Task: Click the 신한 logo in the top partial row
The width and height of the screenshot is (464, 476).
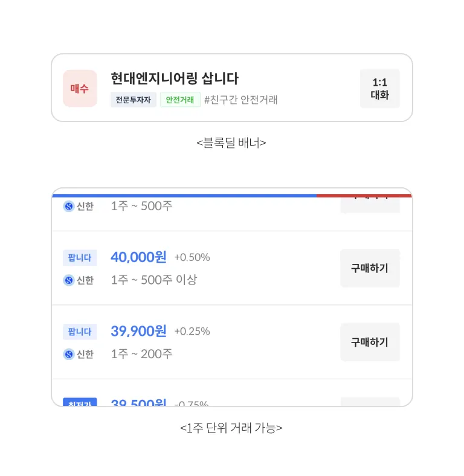Action: [x=69, y=206]
